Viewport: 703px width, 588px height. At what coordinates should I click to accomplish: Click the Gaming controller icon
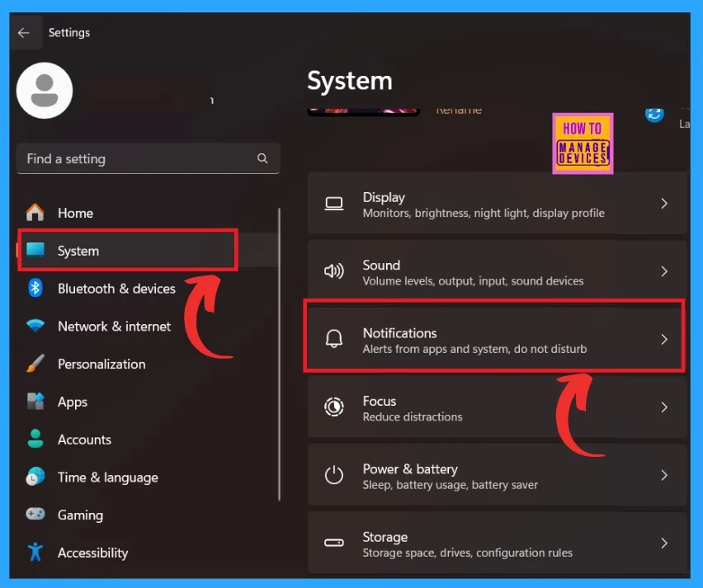point(35,514)
